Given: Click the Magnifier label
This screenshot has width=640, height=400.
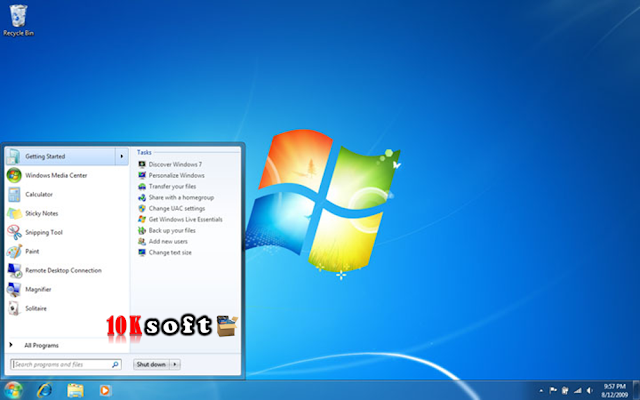Looking at the screenshot, I should [38, 289].
